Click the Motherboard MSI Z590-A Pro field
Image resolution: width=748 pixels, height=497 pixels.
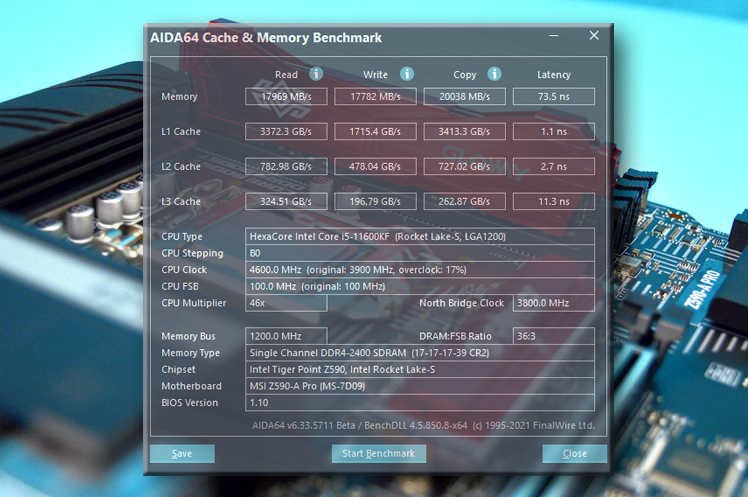[x=420, y=386]
